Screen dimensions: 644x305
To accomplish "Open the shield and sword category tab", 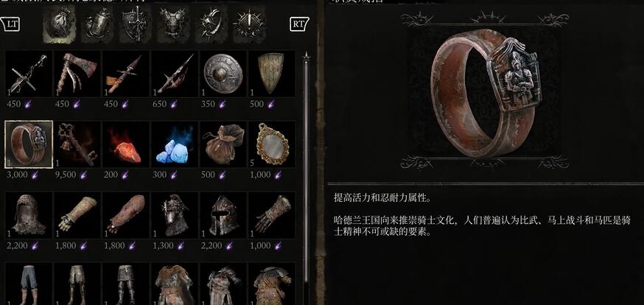I will [x=136, y=24].
